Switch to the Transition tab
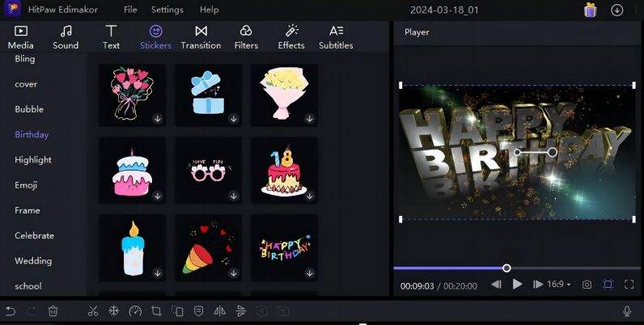644x325 pixels. [x=201, y=37]
